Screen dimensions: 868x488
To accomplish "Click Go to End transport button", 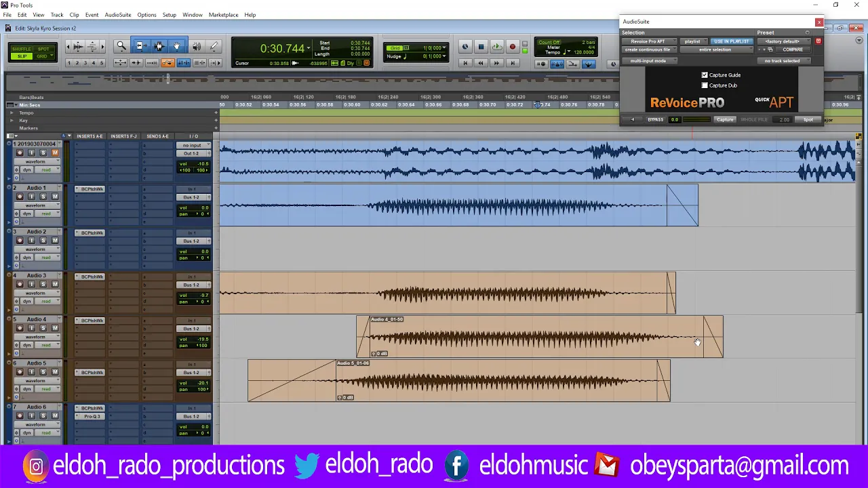I will [513, 63].
